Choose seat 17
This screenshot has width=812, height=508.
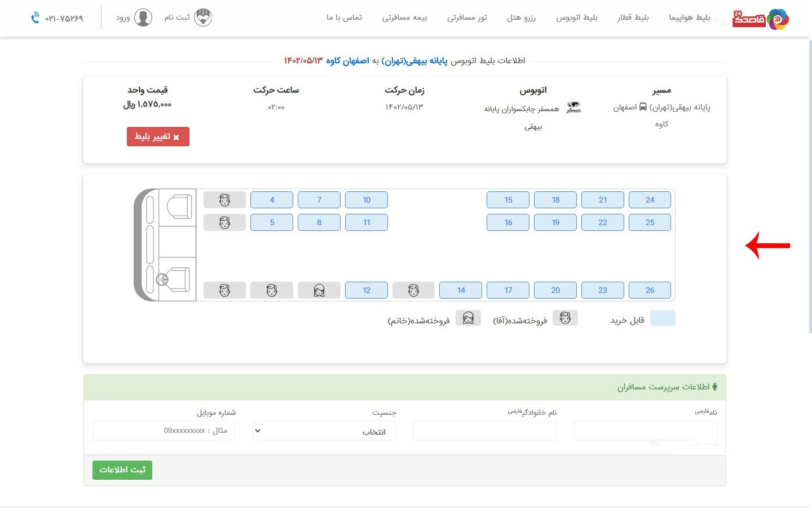click(508, 290)
